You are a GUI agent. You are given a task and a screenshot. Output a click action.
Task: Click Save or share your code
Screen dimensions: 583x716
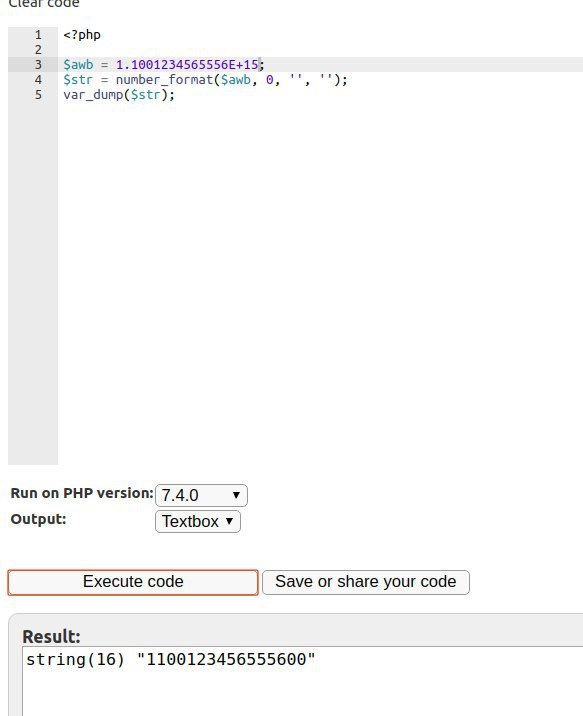(x=366, y=582)
